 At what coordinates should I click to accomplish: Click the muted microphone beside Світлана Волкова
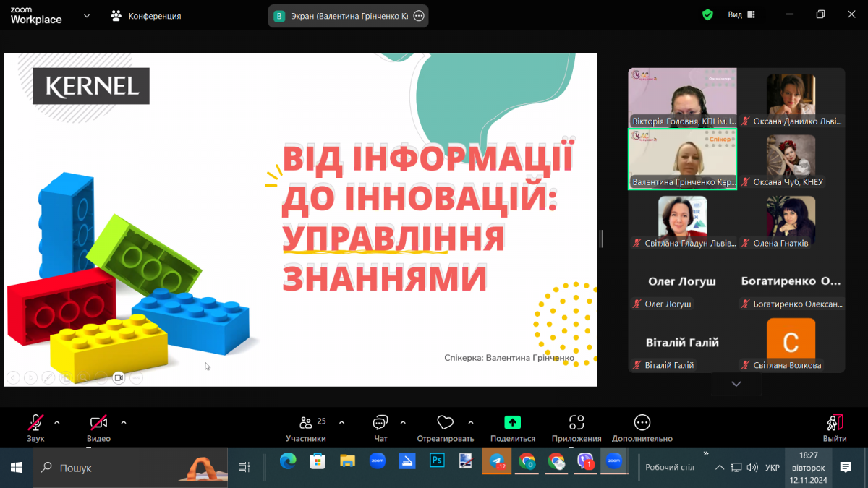(745, 364)
